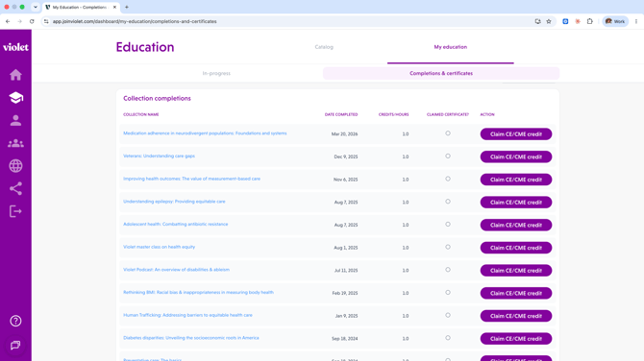Open Violet Podcast disabilities & ableism link
644x361 pixels.
coord(176,270)
